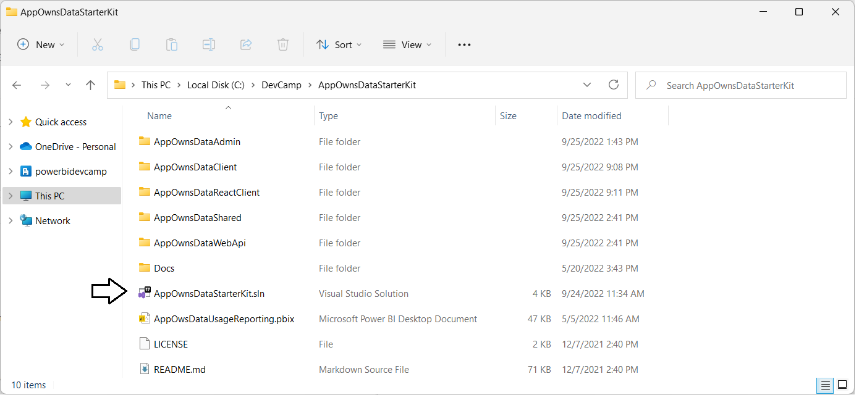The image size is (859, 400).
Task: Click the Search AppOwnsDataStarterKit field
Action: tap(741, 85)
